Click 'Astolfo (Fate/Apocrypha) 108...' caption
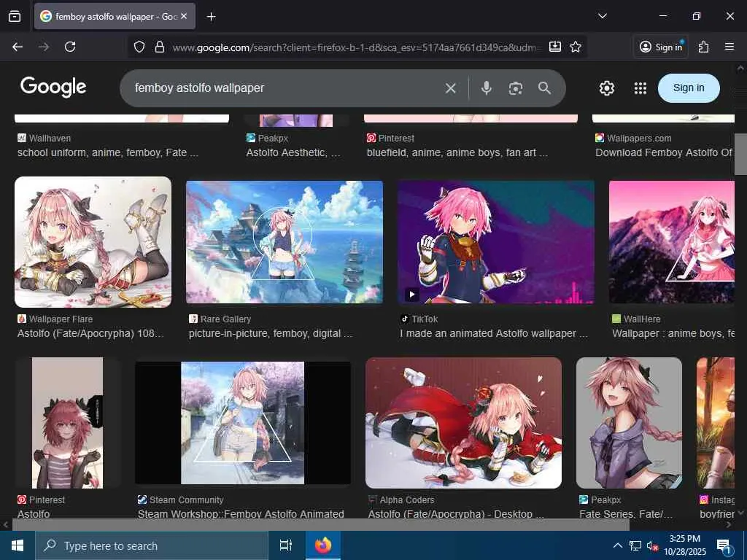747x560 pixels. click(90, 333)
